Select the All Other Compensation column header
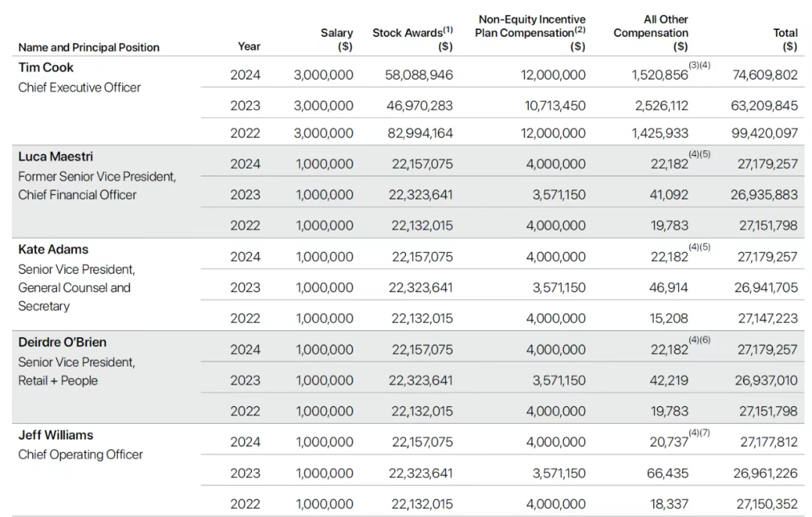Viewport: 812px width, 517px height. click(650, 33)
